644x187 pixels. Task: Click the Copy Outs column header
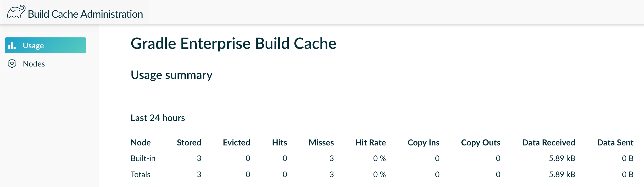481,142
